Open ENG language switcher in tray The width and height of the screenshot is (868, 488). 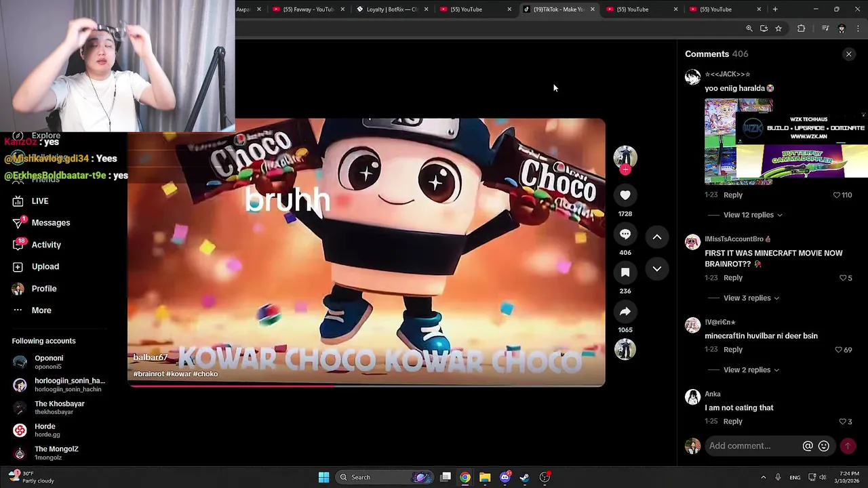(x=795, y=477)
